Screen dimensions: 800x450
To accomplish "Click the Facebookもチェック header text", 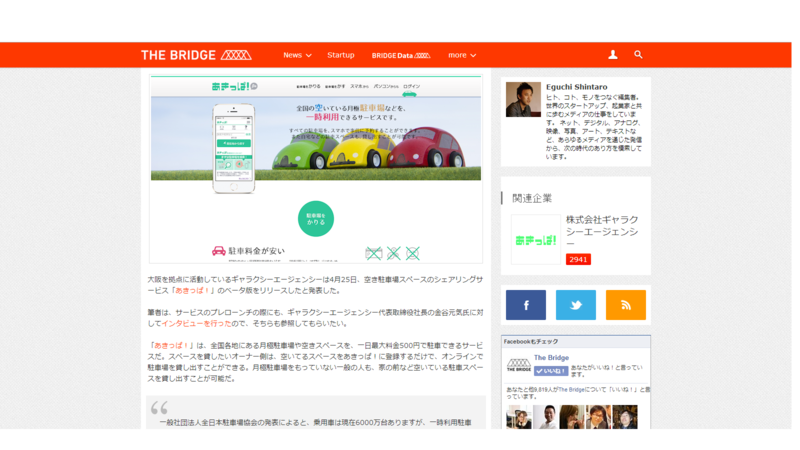I will (x=531, y=342).
